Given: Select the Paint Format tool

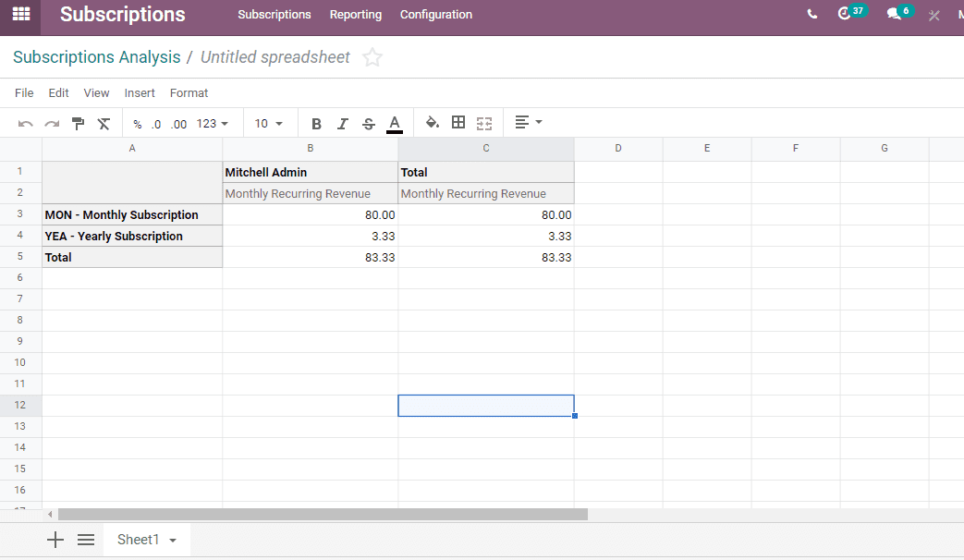Looking at the screenshot, I should point(78,122).
